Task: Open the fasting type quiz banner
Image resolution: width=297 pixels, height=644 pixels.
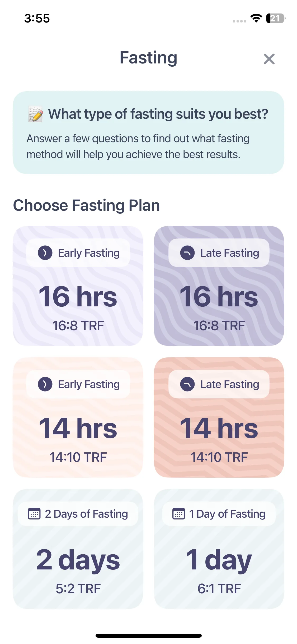Action: coord(148,132)
